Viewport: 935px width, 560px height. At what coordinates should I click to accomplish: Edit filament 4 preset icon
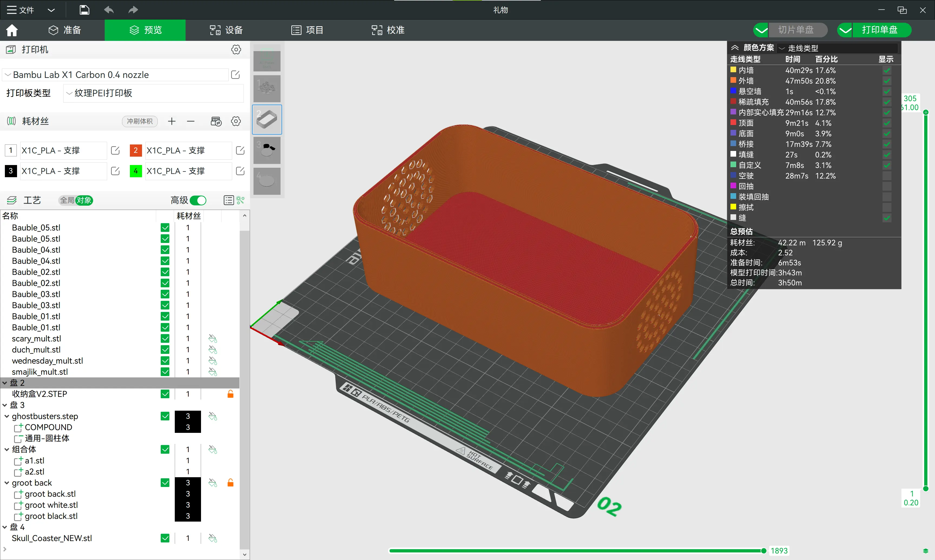240,171
